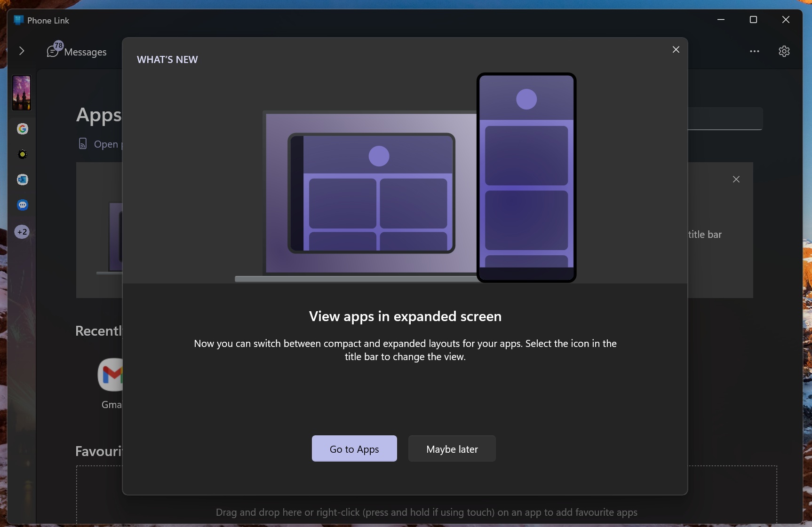Open Phone Link settings via gear icon

[x=784, y=51]
